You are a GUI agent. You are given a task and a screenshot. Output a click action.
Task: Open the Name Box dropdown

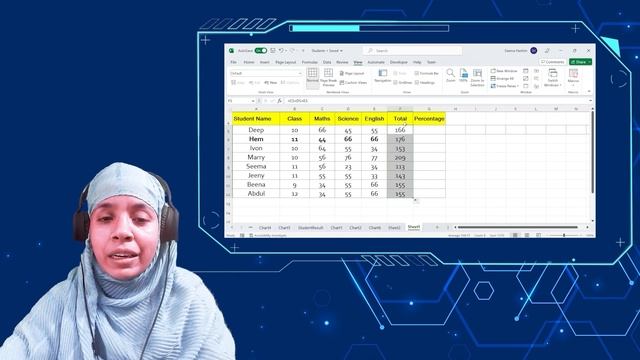coord(253,101)
